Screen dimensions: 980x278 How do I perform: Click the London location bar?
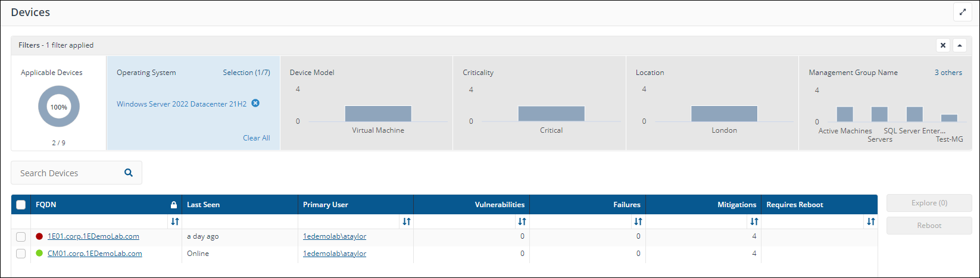724,114
